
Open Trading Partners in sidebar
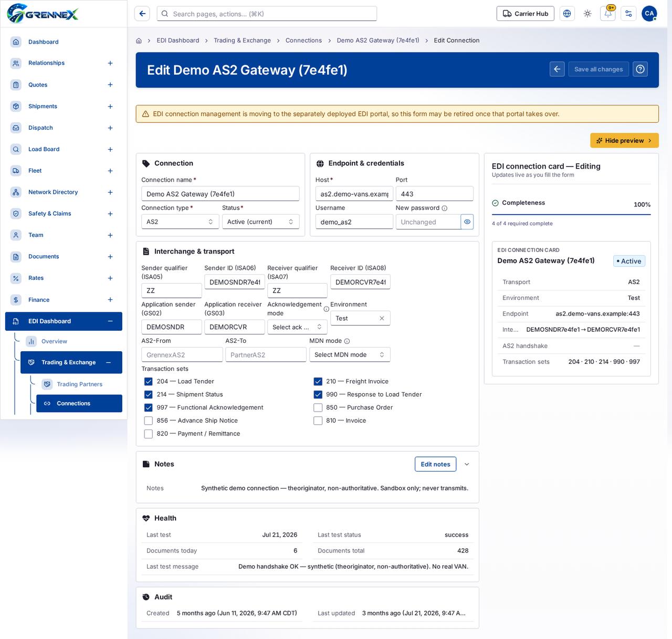click(79, 384)
